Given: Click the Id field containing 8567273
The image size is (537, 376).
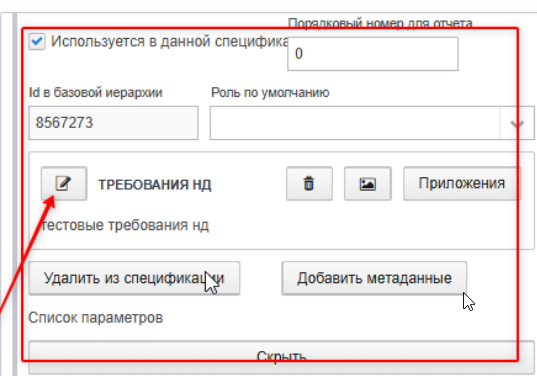Looking at the screenshot, I should pos(113,123).
